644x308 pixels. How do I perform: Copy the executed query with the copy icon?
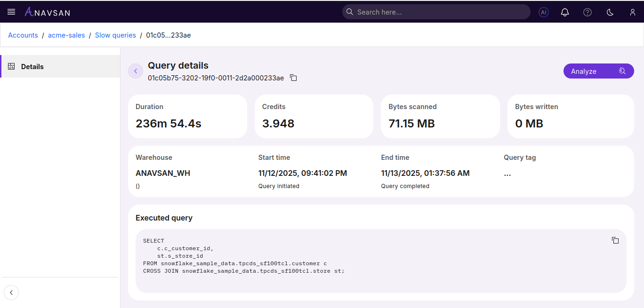615,240
